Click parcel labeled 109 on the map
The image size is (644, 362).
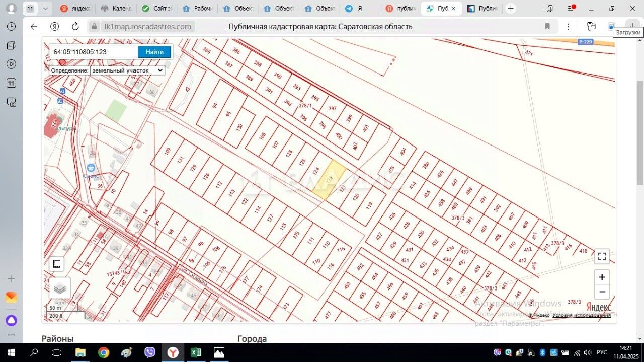[168, 151]
